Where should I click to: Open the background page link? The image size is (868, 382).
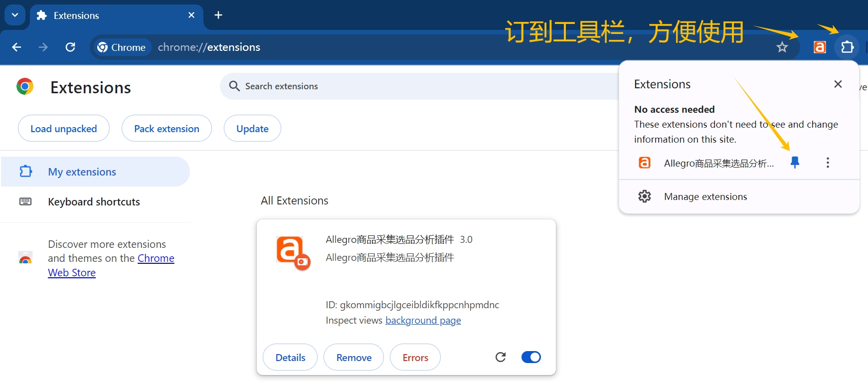pos(423,320)
